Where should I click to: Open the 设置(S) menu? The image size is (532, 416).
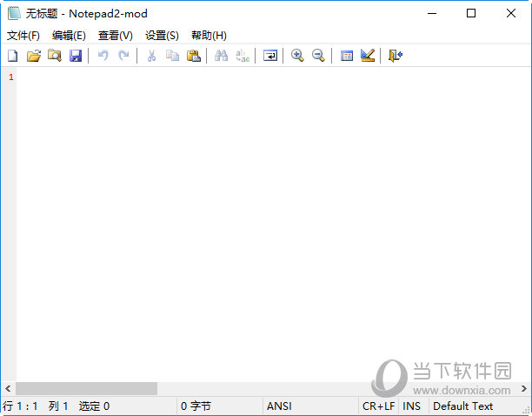tap(162, 36)
